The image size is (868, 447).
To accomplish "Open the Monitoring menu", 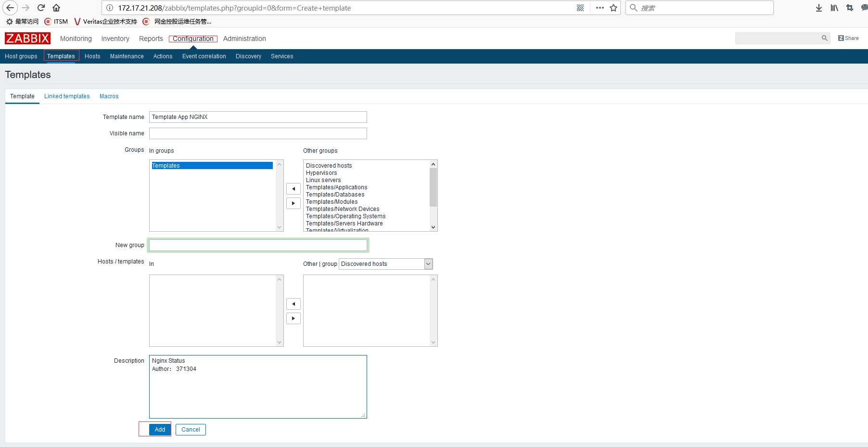I will pyautogui.click(x=76, y=39).
